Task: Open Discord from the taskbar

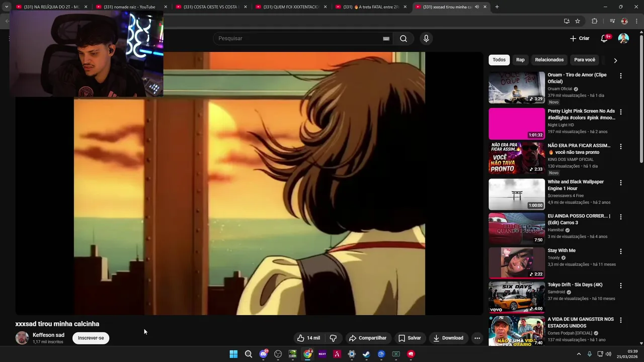Action: pyautogui.click(x=263, y=354)
